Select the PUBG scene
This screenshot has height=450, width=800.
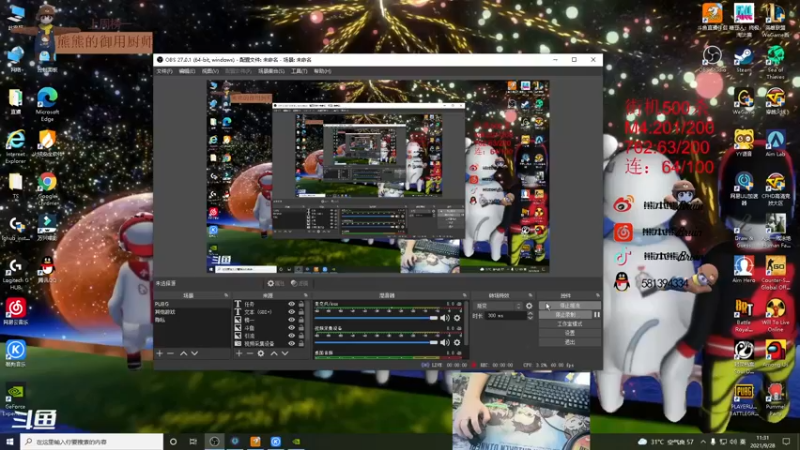(x=192, y=304)
